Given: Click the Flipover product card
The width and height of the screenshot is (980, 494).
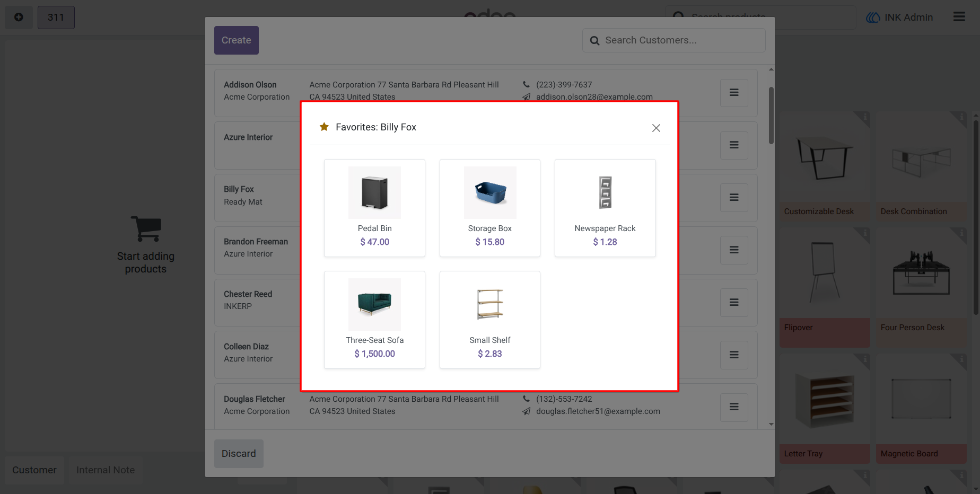Looking at the screenshot, I should point(825,287).
